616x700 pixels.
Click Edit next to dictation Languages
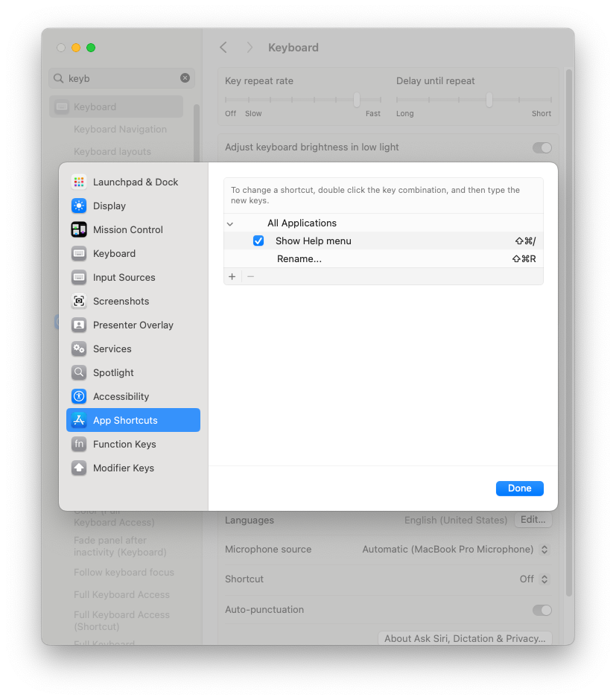click(533, 520)
